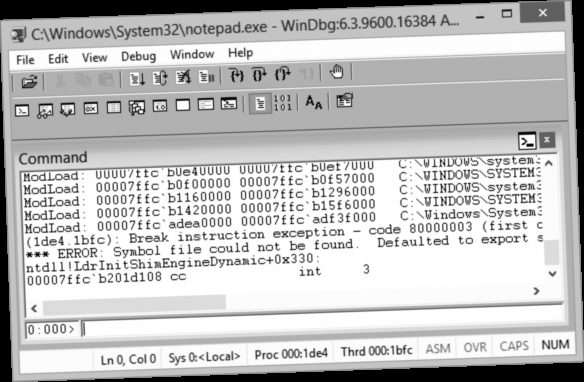
Task: Click Sys 0:<Local> status entry
Action: pyautogui.click(x=204, y=357)
